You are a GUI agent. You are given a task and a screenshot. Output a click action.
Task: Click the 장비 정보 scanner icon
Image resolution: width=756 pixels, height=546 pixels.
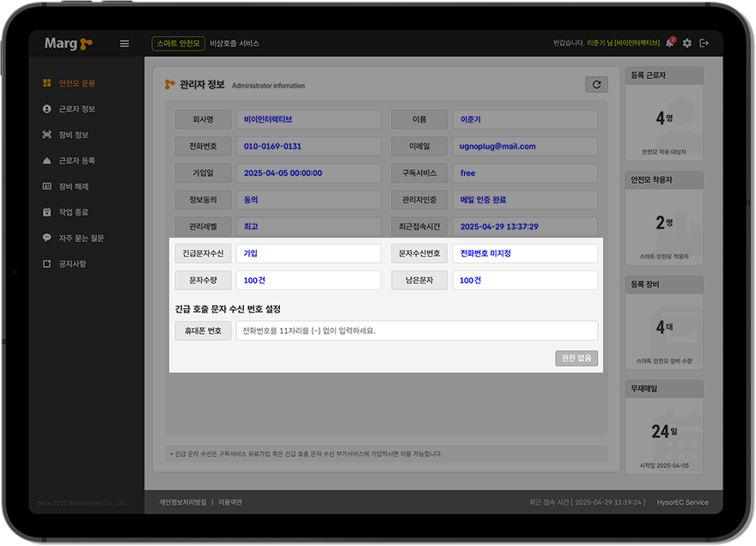coord(46,135)
